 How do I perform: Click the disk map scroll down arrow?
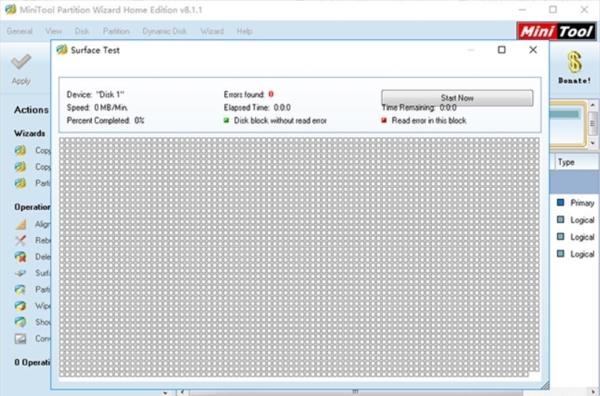pos(593,143)
